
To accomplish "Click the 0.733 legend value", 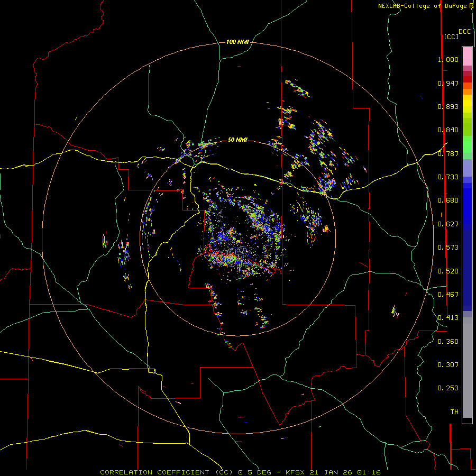I will (448, 177).
